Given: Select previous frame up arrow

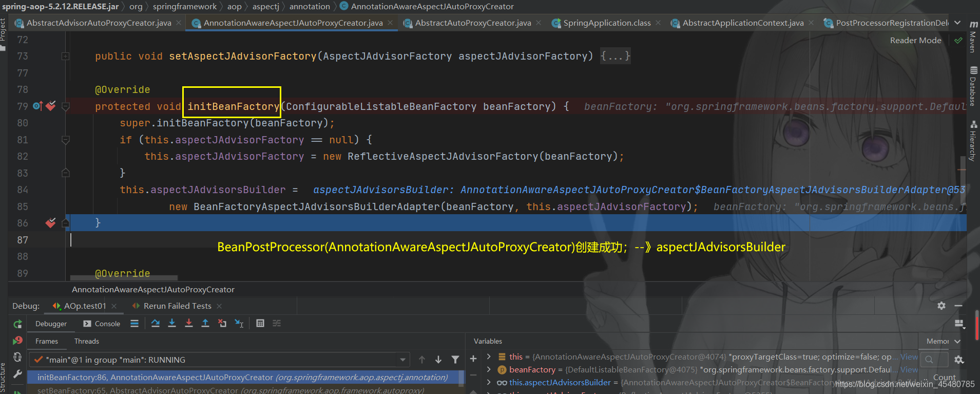Looking at the screenshot, I should click(x=422, y=360).
